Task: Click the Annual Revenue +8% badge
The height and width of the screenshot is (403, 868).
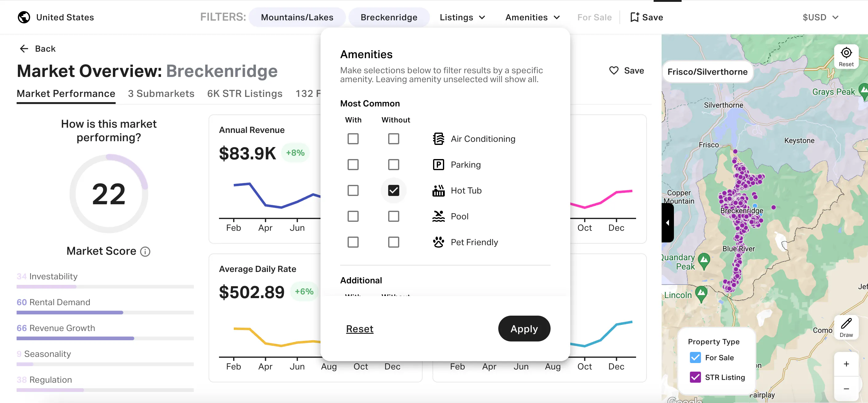Action: [x=295, y=153]
